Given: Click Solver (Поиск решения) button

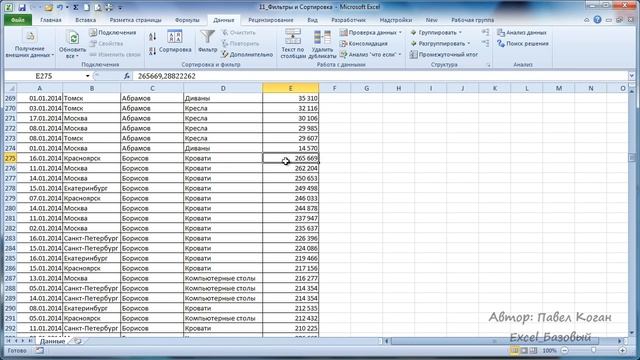Looking at the screenshot, I should point(523,43).
